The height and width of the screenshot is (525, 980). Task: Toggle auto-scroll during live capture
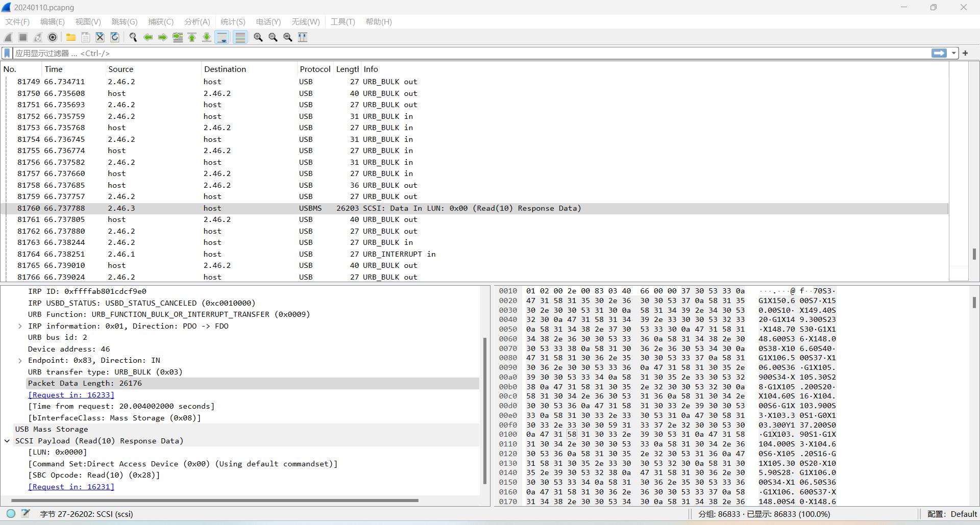point(222,37)
